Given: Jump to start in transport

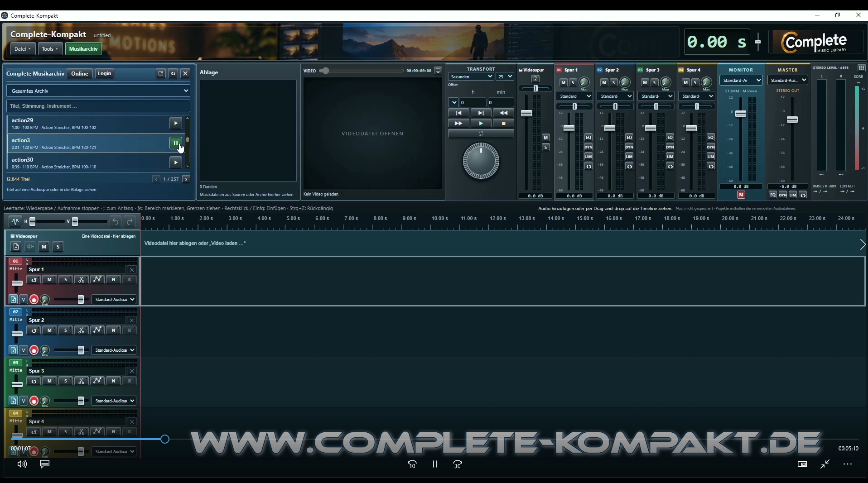Looking at the screenshot, I should point(458,113).
